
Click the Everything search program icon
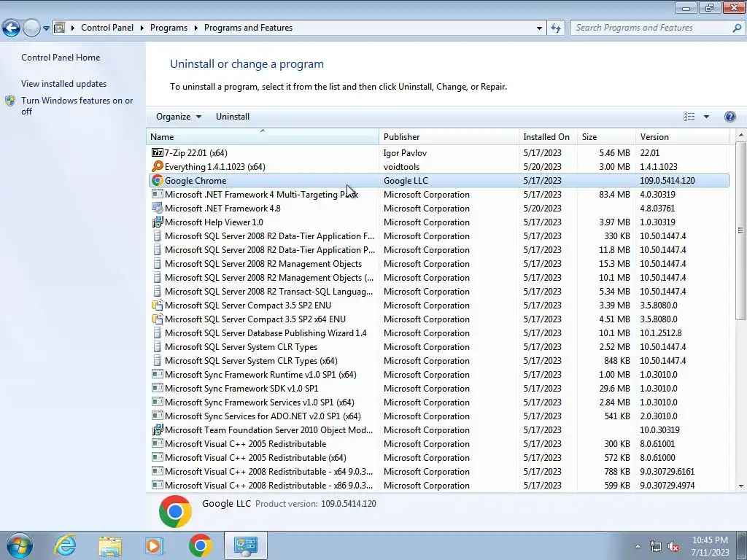158,167
